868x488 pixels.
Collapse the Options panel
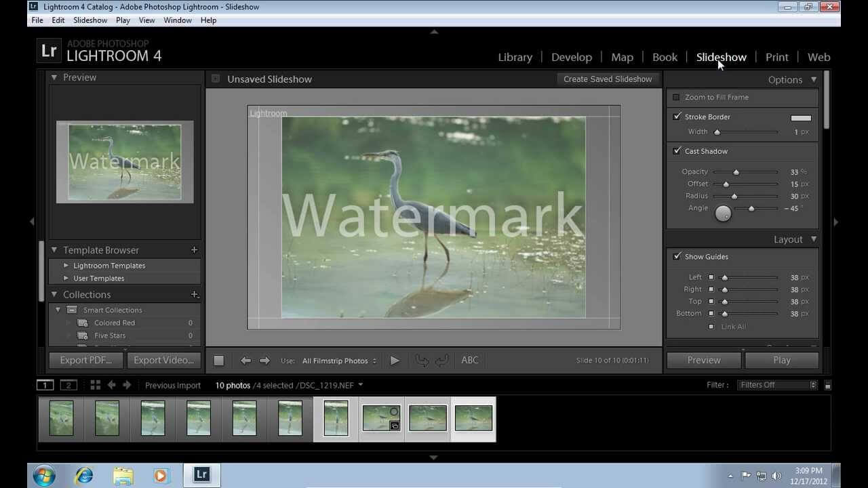point(814,79)
